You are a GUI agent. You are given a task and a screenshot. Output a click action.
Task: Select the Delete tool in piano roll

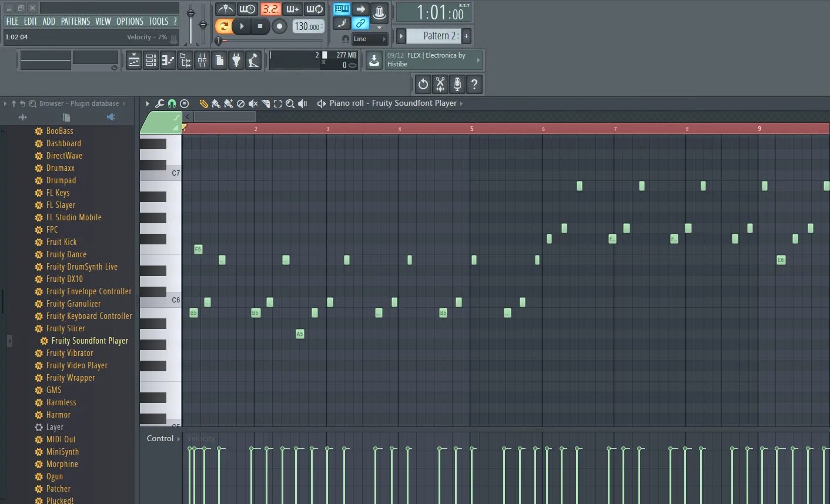240,103
